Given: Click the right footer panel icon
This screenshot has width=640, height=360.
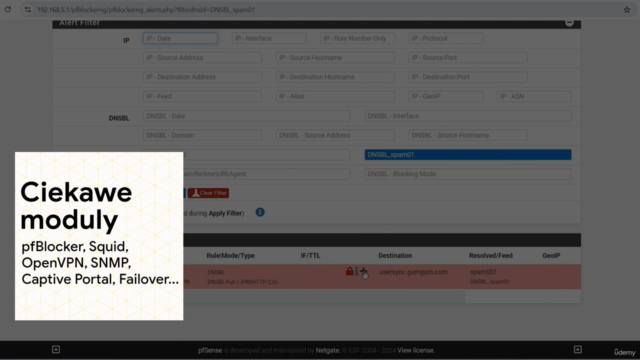Looking at the screenshot, I should 578,349.
